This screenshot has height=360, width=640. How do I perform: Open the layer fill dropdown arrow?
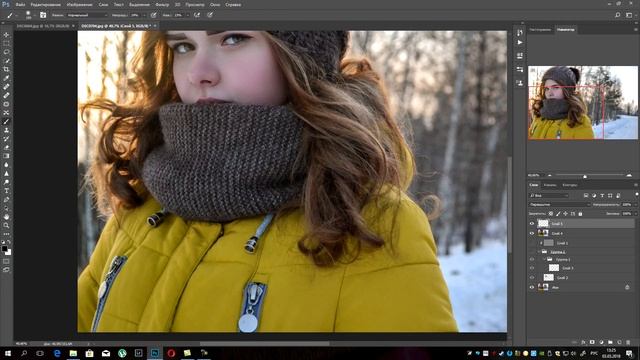[x=635, y=213]
